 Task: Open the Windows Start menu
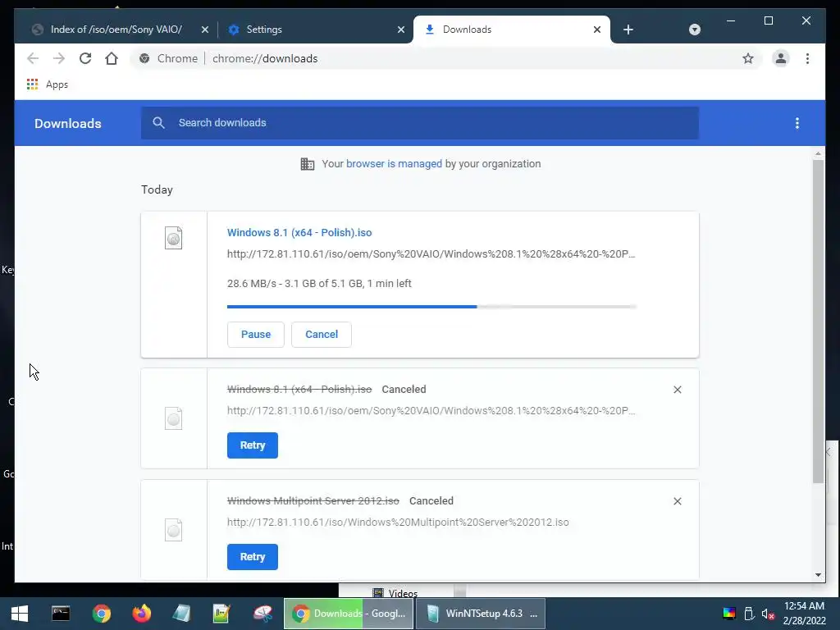20,614
